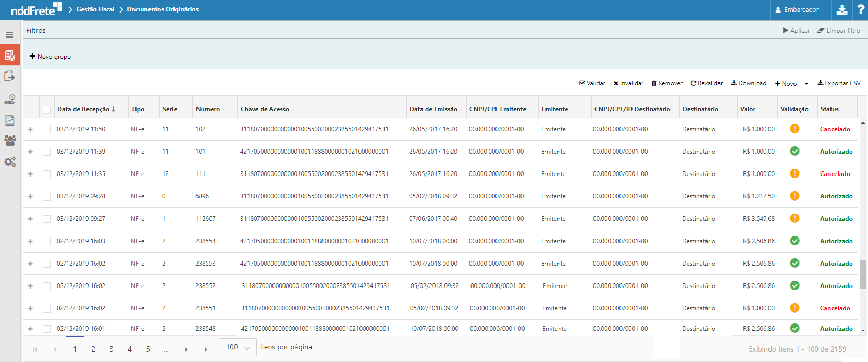868x362 pixels.
Task: Open the Novo button dropdown arrow
Action: (807, 83)
